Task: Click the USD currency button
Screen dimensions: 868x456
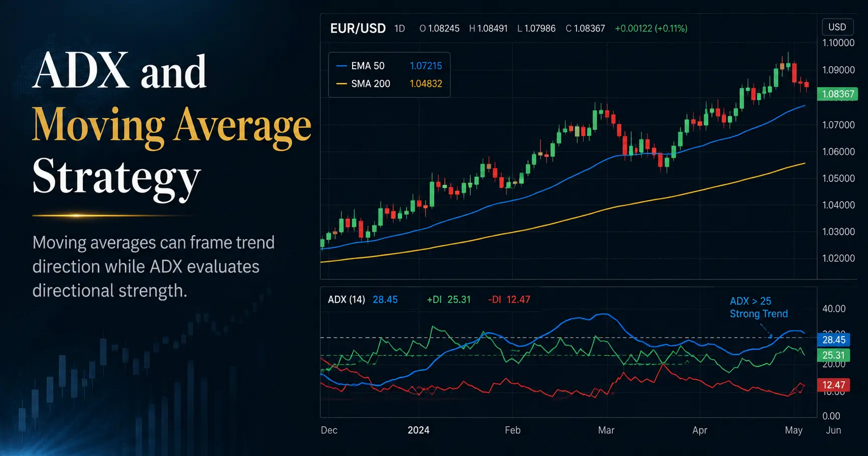Action: click(x=837, y=27)
